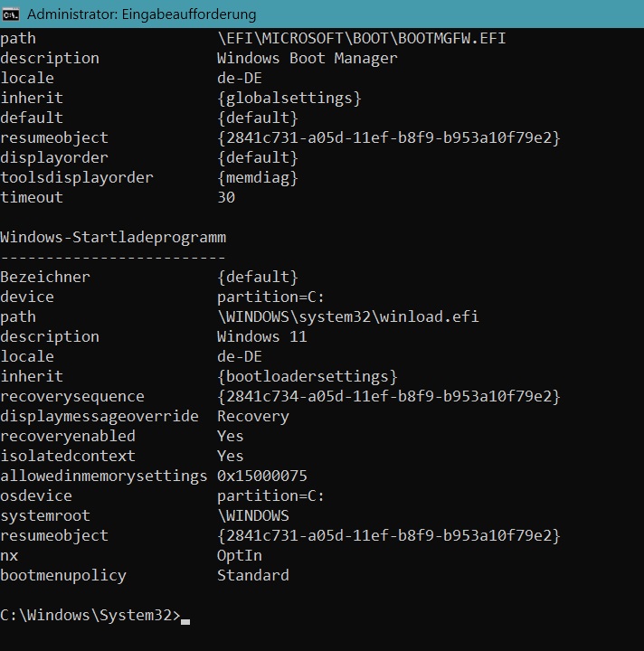Click the Boot Manager resumeobject GUID
The width and height of the screenshot is (644, 651).
coord(389,137)
